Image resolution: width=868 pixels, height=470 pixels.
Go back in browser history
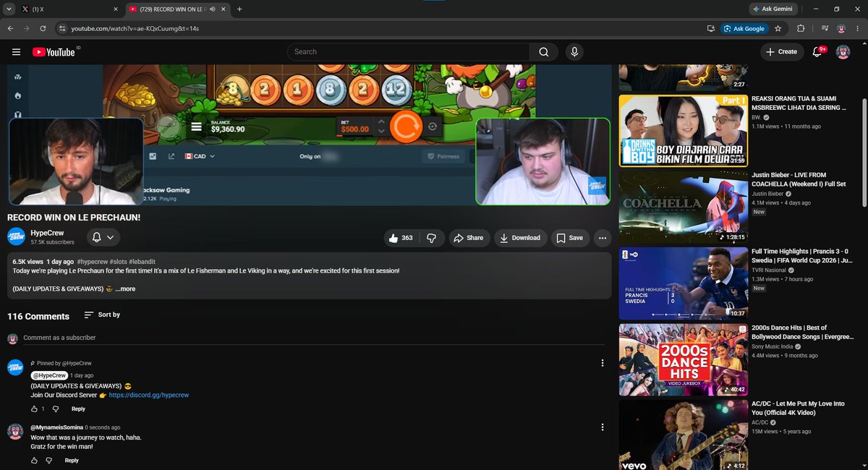click(10, 29)
